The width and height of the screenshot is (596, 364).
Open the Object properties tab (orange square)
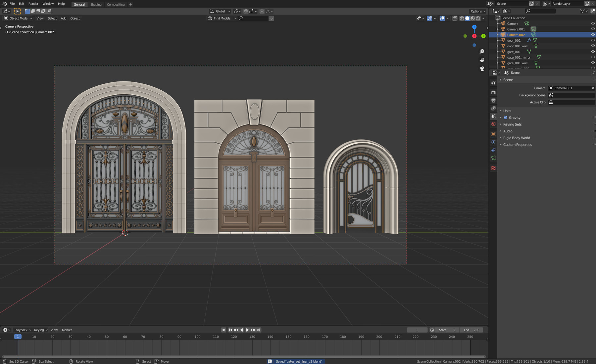click(493, 134)
